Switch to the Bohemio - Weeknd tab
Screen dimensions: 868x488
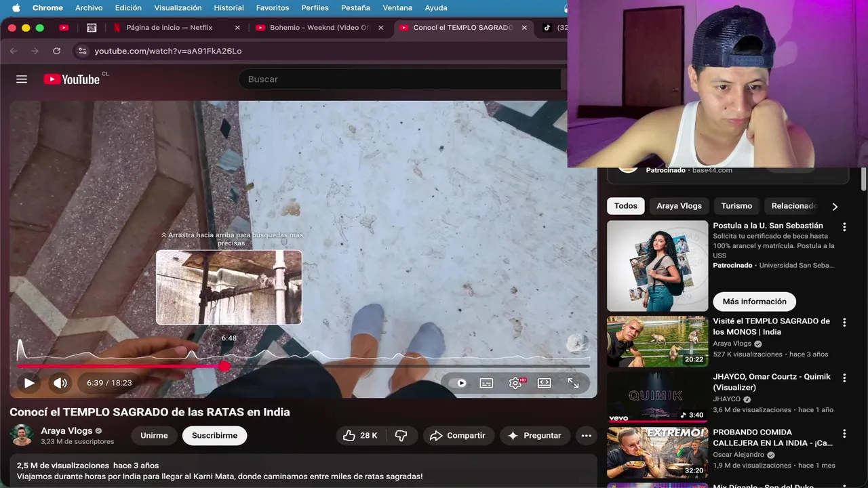pyautogui.click(x=319, y=28)
